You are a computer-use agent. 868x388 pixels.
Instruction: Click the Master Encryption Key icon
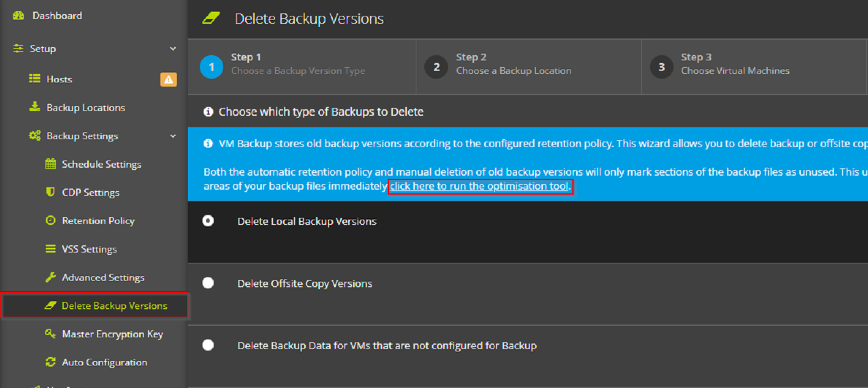(x=51, y=334)
